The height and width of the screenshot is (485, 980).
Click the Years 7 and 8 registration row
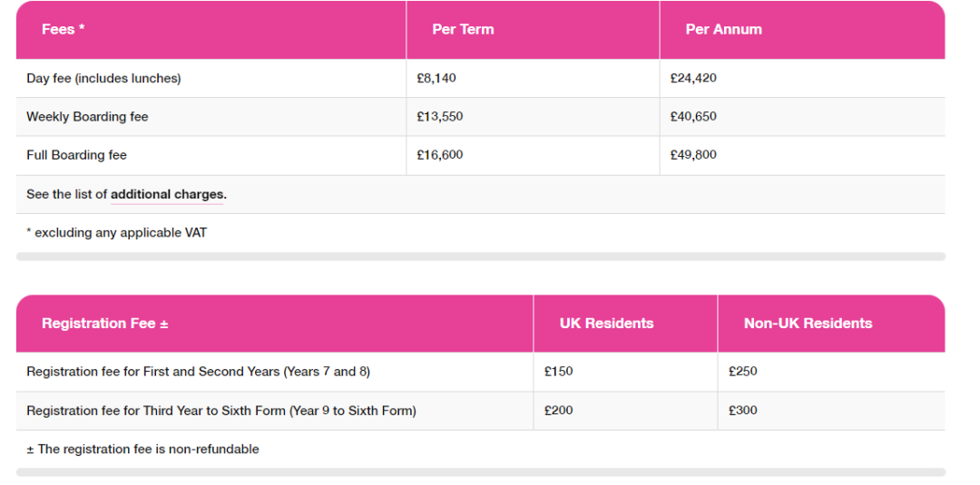481,372
